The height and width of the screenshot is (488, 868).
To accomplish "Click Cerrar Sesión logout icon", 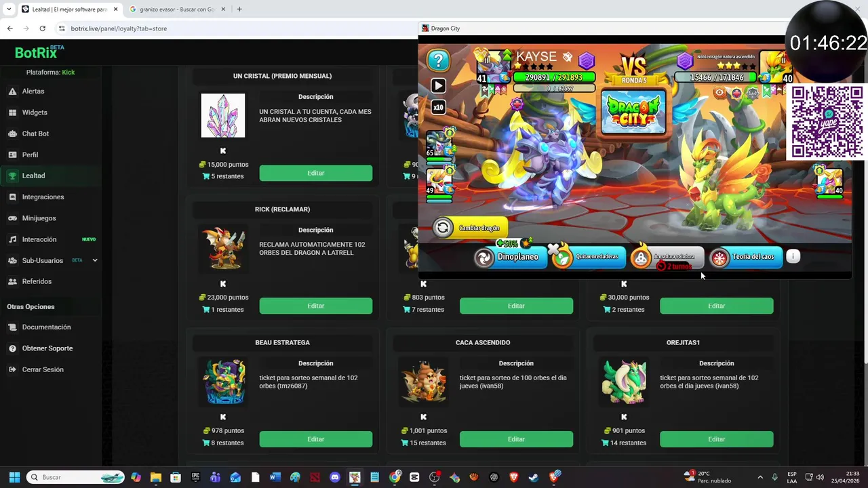I will (12, 369).
